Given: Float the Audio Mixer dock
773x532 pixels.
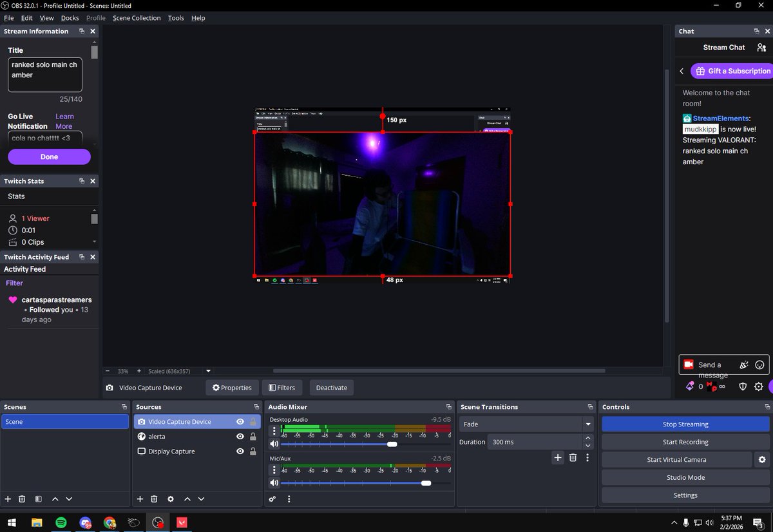Looking at the screenshot, I should click(448, 407).
